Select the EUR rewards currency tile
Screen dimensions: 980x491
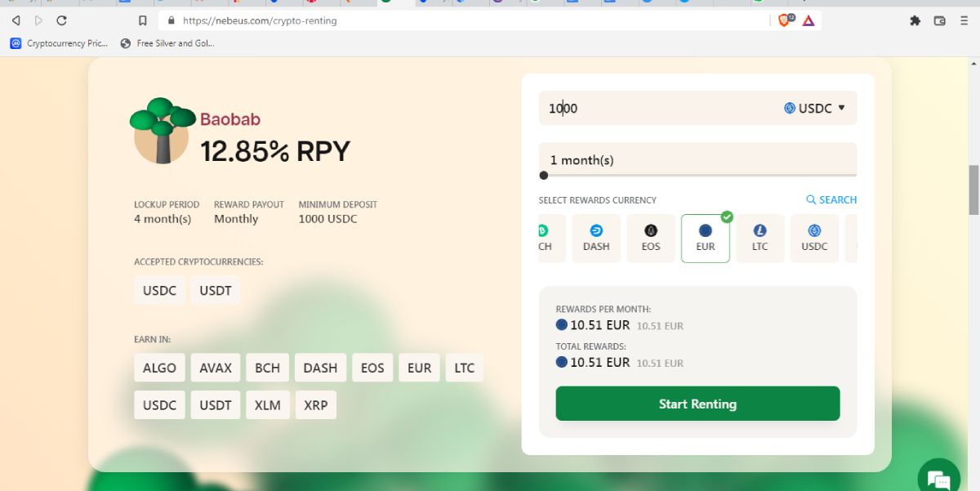tap(705, 239)
